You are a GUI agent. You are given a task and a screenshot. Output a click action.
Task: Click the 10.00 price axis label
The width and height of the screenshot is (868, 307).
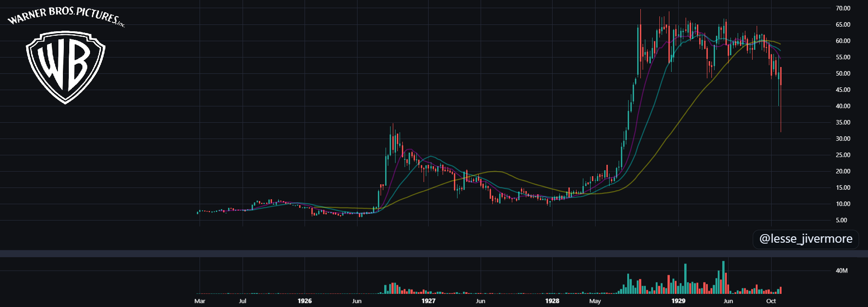click(843, 204)
